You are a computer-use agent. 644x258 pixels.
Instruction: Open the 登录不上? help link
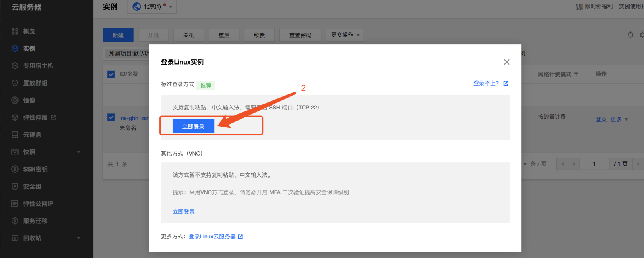(486, 83)
